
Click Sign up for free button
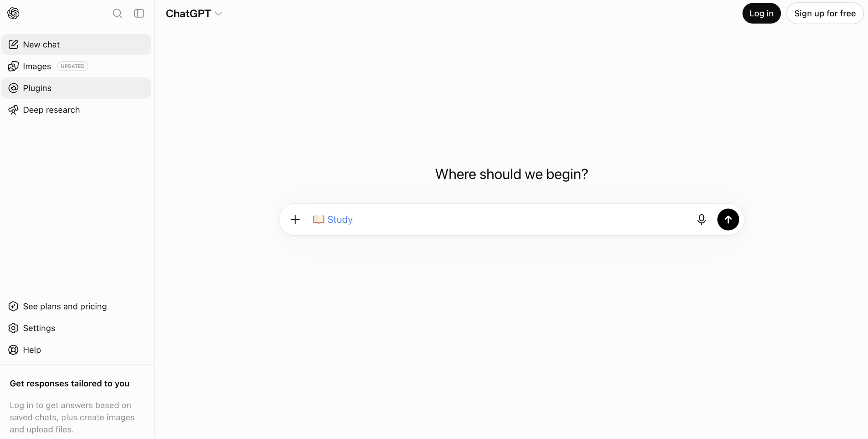pos(825,13)
